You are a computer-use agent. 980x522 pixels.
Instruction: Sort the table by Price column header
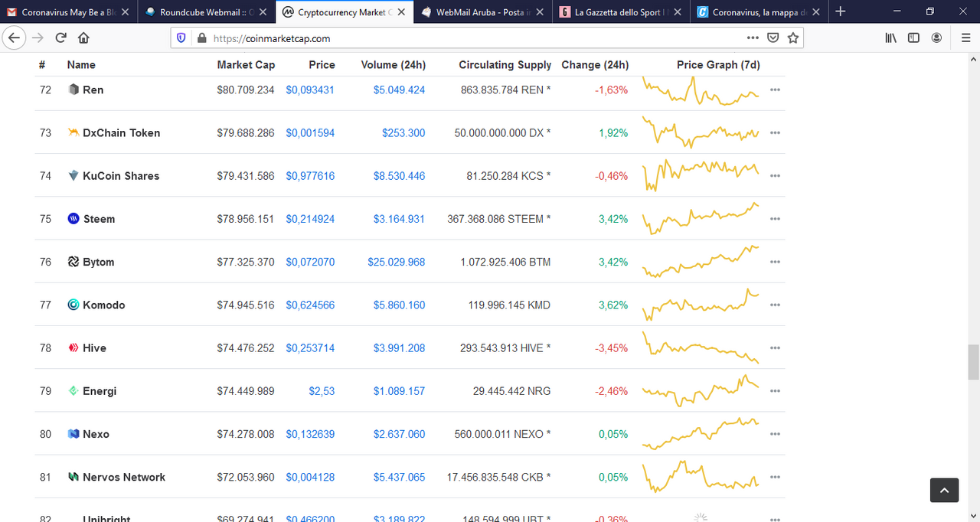(x=322, y=65)
